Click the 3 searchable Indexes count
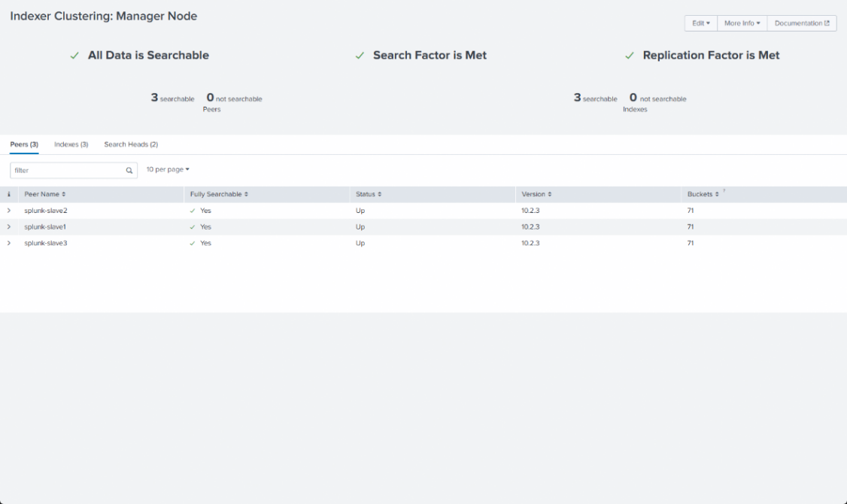 [x=595, y=98]
